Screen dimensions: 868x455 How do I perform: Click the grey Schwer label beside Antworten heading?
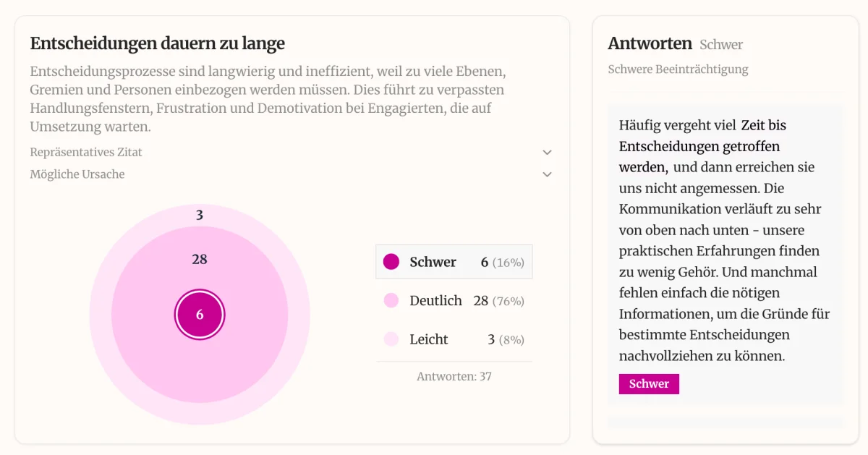coord(721,45)
